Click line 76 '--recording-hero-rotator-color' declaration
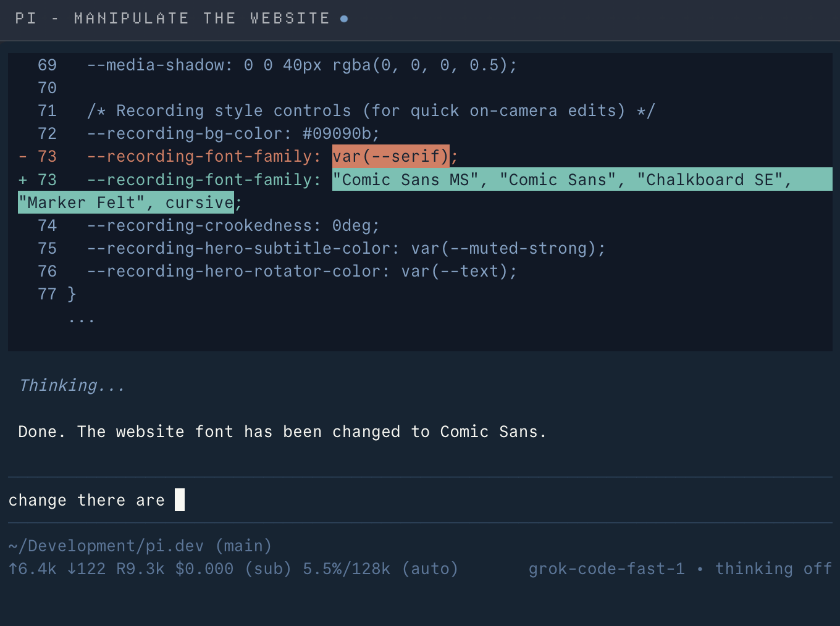The image size is (840, 626). point(302,272)
